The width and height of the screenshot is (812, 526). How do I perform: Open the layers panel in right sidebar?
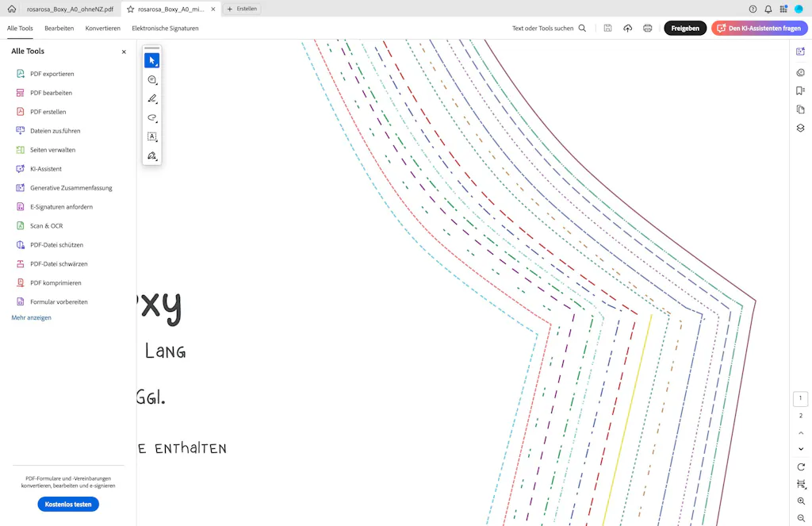pyautogui.click(x=800, y=128)
